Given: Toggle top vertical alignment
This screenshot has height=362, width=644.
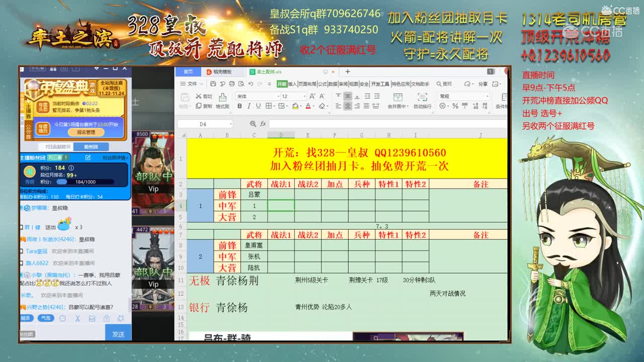Looking at the screenshot, I should coord(338,97).
